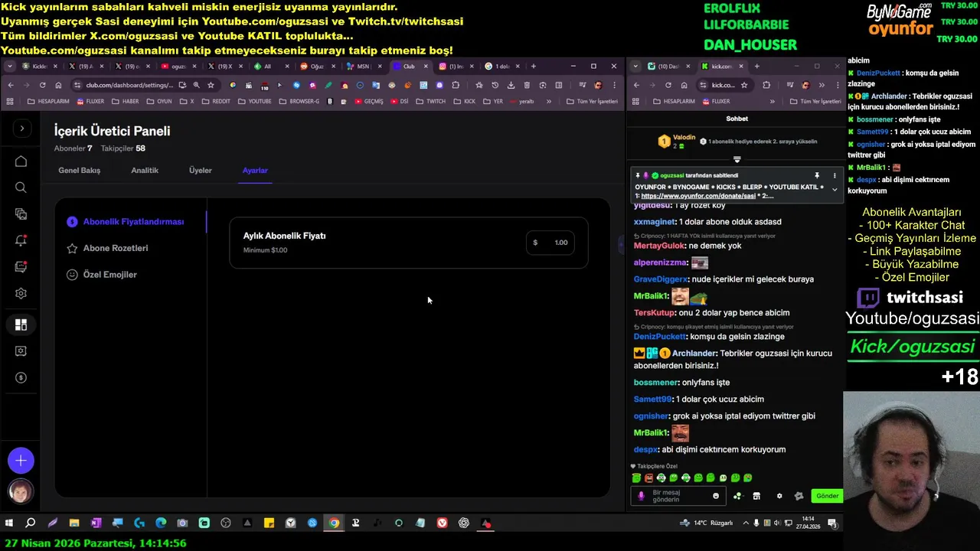Open TWITCH bookmarks folder
The image size is (980, 551).
tap(431, 101)
